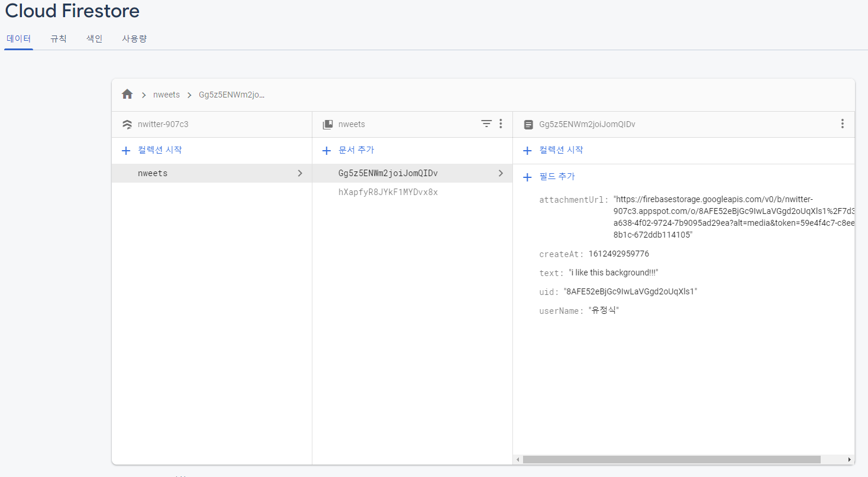Click the createAt field name

click(x=561, y=254)
